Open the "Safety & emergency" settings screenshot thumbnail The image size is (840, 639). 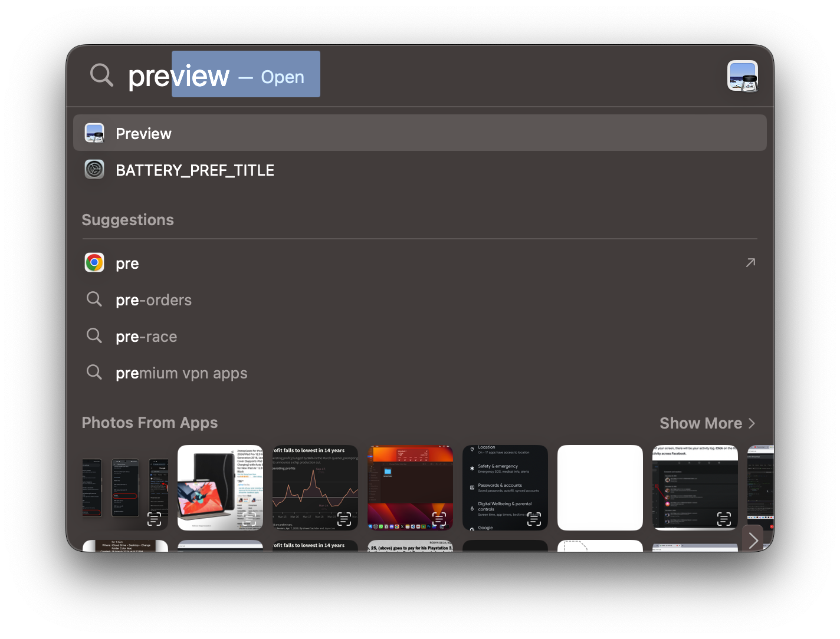coord(505,488)
